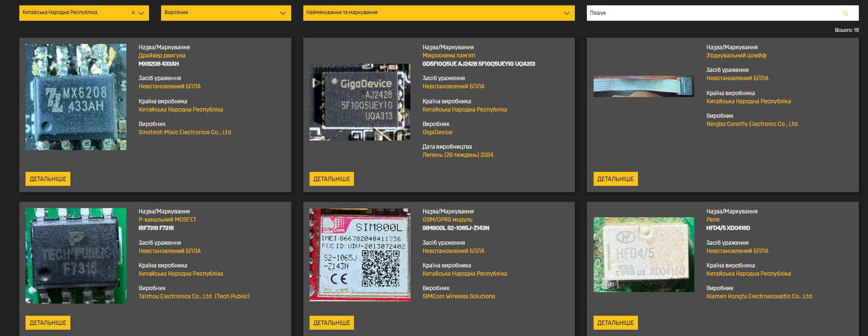
Task: Open the GigaDevice memory chip photo
Action: pyautogui.click(x=360, y=102)
